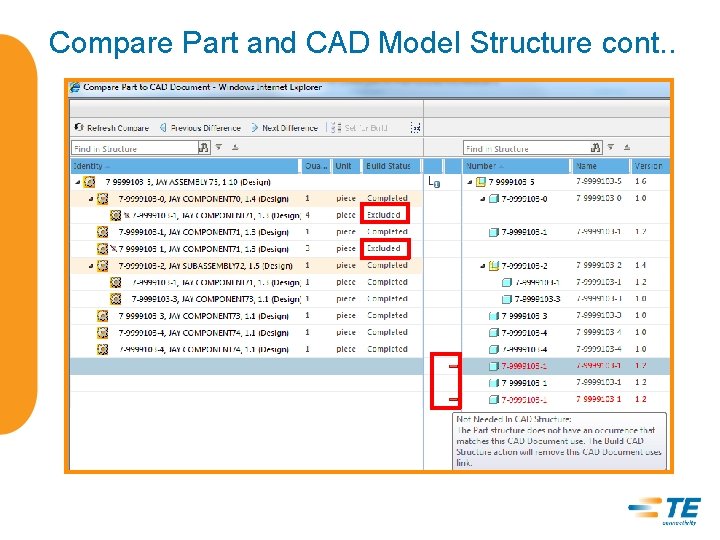
Task: Click the CAD icon in the highlighted red row
Action: coord(494,366)
